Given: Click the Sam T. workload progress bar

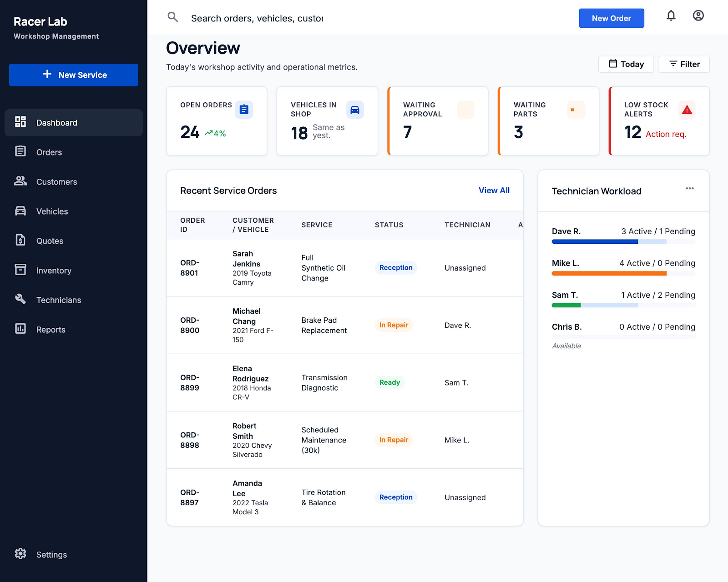Looking at the screenshot, I should pyautogui.click(x=623, y=306).
